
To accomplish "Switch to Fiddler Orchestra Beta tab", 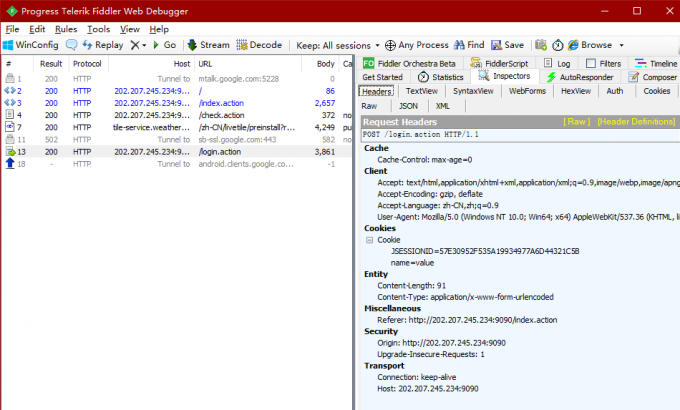I will pyautogui.click(x=409, y=63).
